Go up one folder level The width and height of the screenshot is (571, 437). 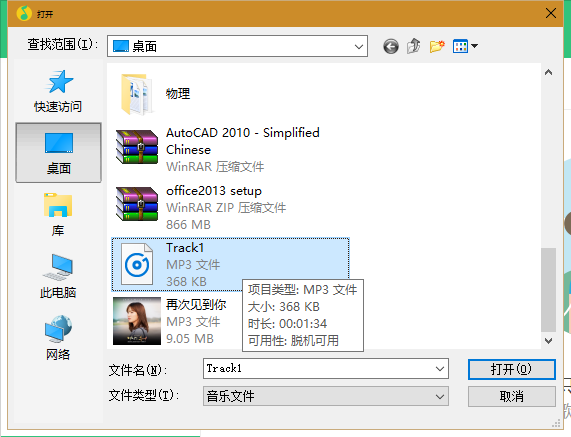414,46
